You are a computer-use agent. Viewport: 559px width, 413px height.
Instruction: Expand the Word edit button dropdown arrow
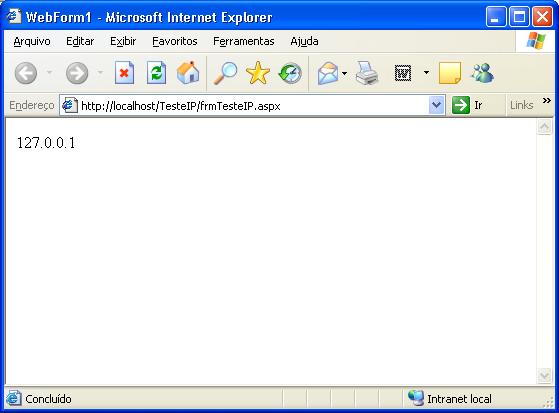426,72
